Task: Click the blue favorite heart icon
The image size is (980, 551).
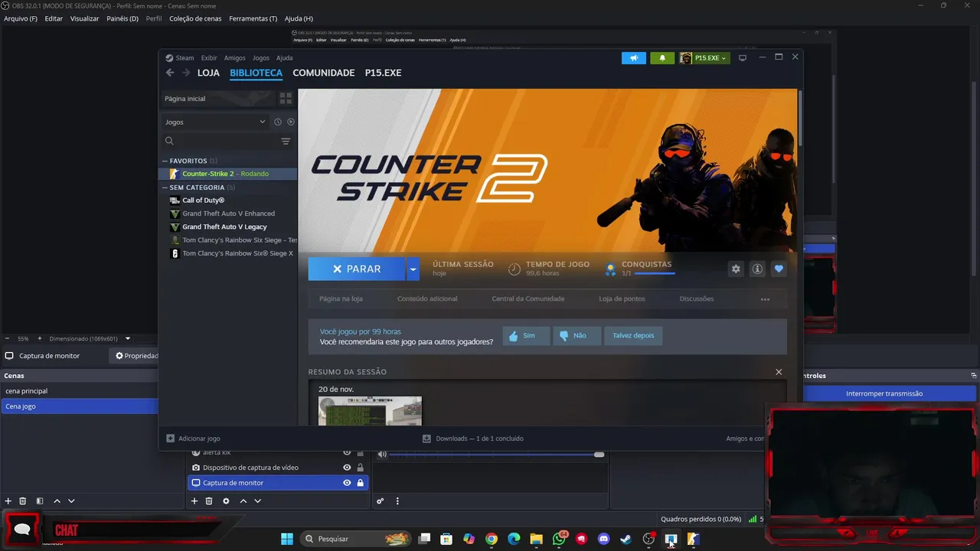Action: [779, 269]
